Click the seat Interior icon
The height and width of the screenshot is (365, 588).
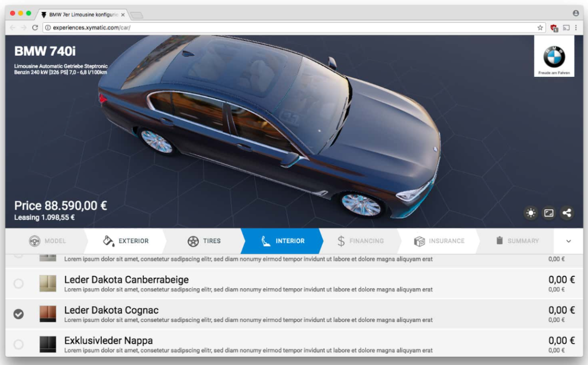(266, 241)
